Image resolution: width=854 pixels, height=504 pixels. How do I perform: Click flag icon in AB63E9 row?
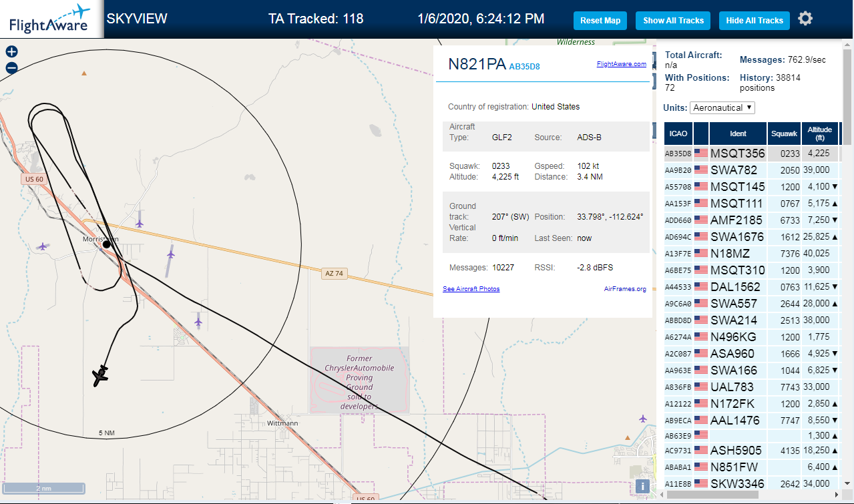pyautogui.click(x=701, y=435)
